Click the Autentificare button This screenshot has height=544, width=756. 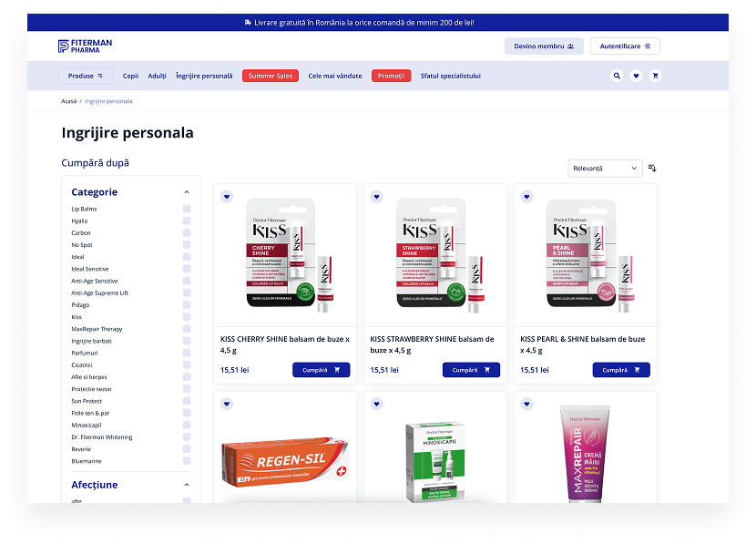(x=625, y=46)
